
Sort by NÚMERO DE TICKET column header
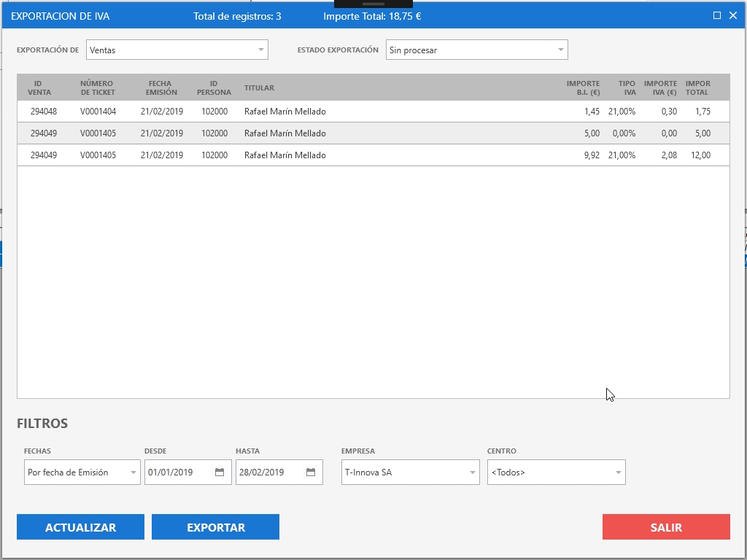point(98,87)
